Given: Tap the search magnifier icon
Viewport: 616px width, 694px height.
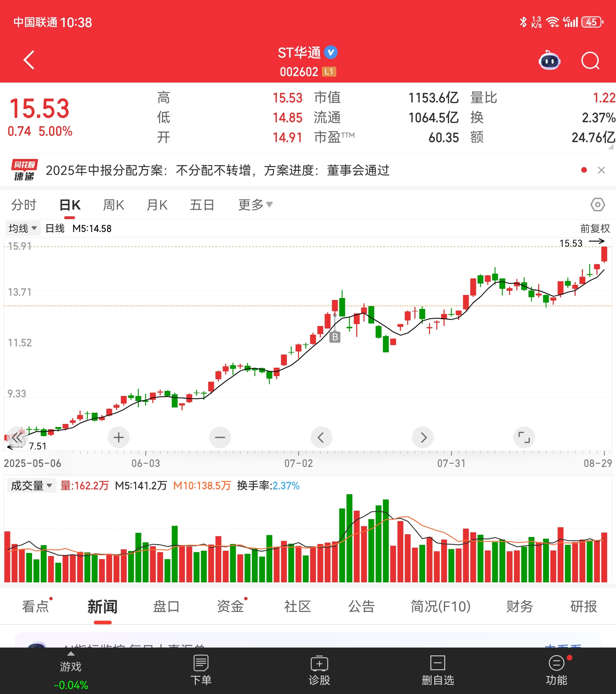Looking at the screenshot, I should coord(590,61).
